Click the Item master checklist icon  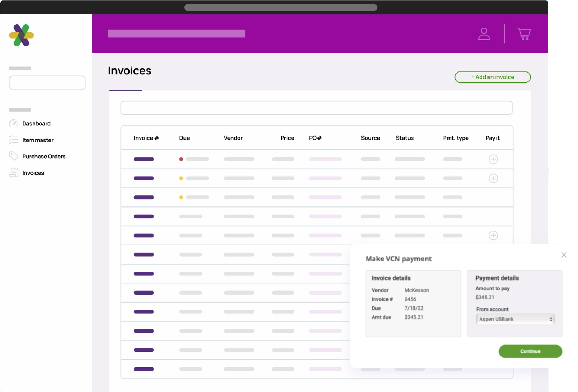[14, 140]
